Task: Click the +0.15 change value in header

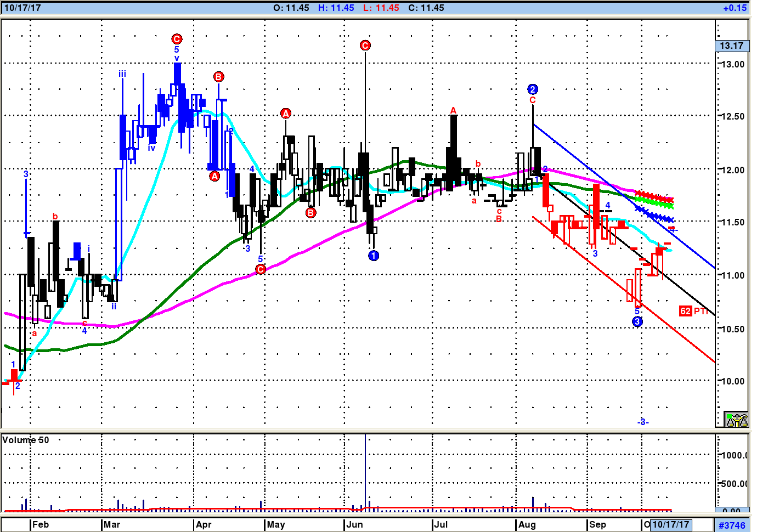Action: [x=735, y=8]
